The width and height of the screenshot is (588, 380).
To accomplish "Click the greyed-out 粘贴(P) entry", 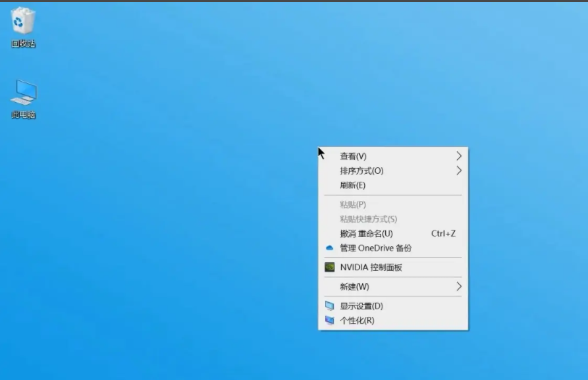I will coord(353,205).
